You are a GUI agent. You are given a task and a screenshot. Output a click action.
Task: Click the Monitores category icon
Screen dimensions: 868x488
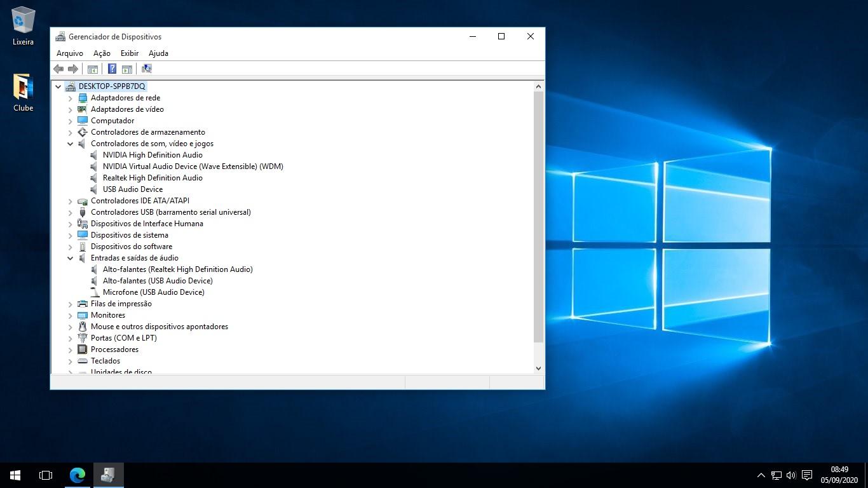click(83, 315)
